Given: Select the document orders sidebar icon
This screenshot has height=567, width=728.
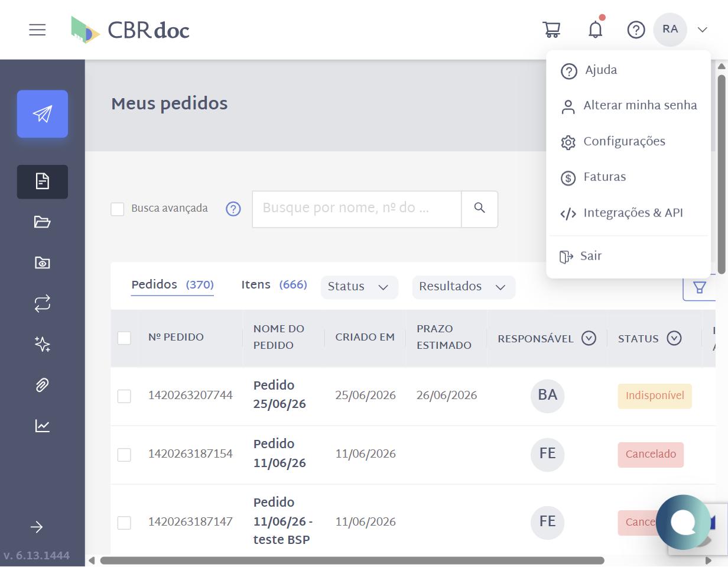Looking at the screenshot, I should pyautogui.click(x=43, y=182).
